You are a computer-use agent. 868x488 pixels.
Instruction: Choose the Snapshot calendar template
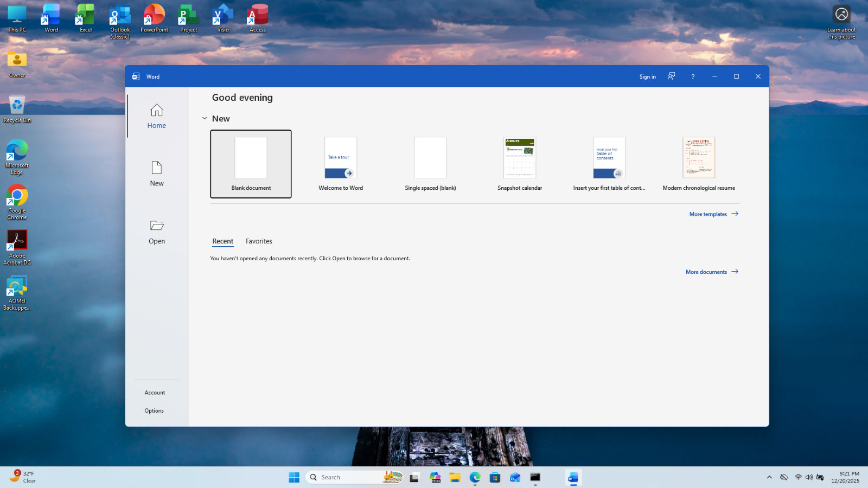click(x=520, y=164)
